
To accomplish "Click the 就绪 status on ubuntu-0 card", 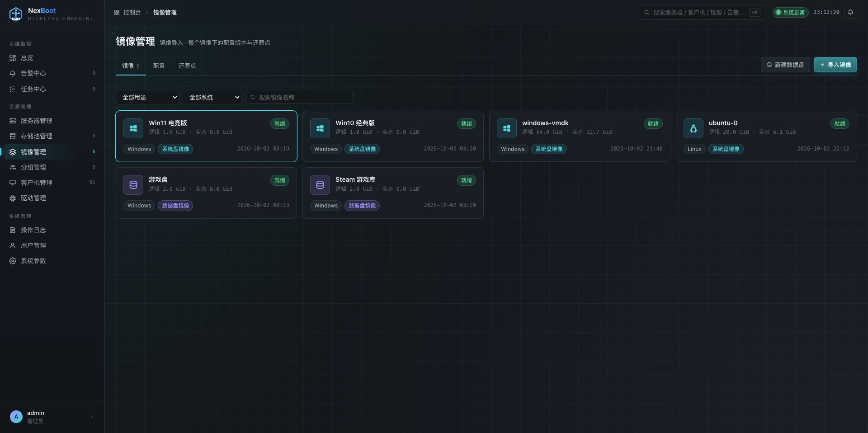I will pos(840,124).
